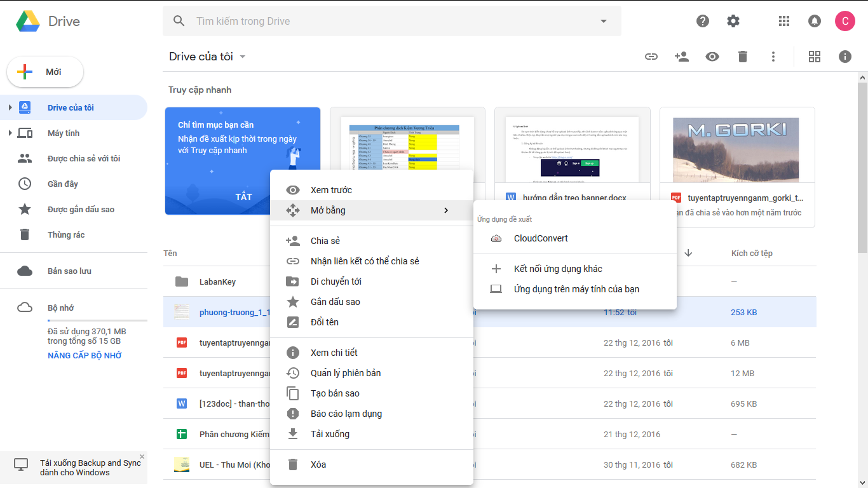
Task: Click the 'Tìm kiếm trong Drive' search field
Action: [x=381, y=21]
